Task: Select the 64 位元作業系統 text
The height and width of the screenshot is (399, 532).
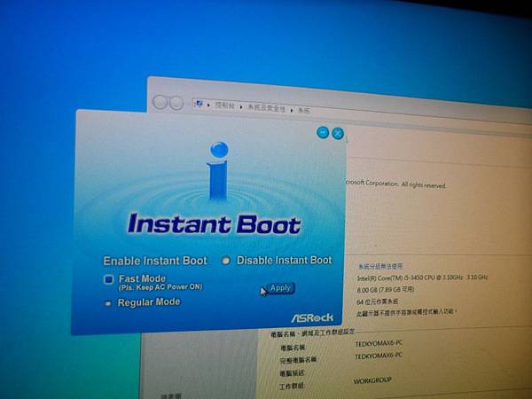Action: pyautogui.click(x=378, y=301)
